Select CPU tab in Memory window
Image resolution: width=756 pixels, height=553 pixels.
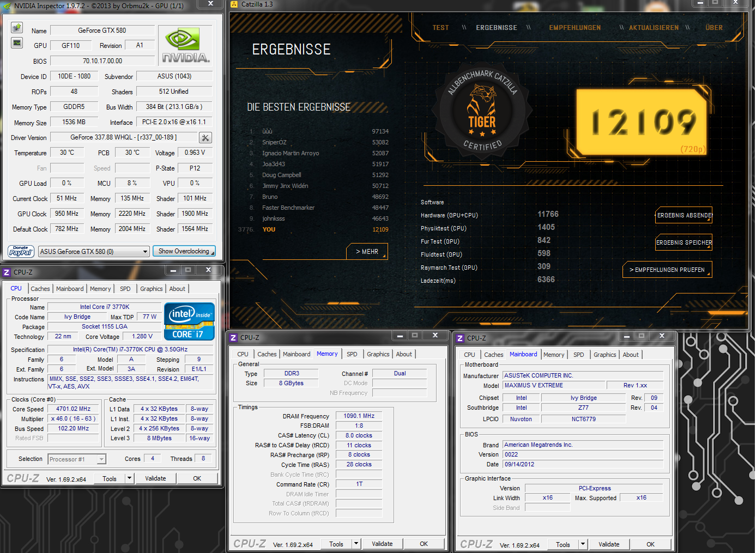tap(243, 354)
